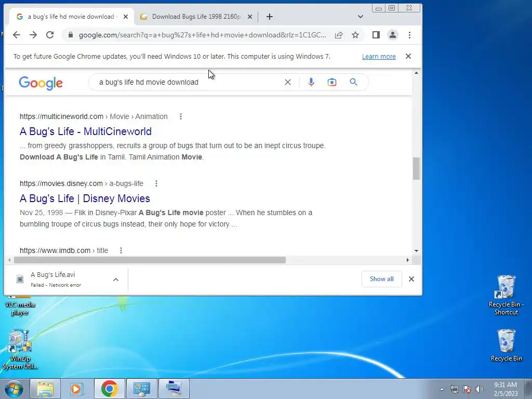Go forward with the forward arrow
Screen dimensions: 532x399
pyautogui.click(x=33, y=35)
